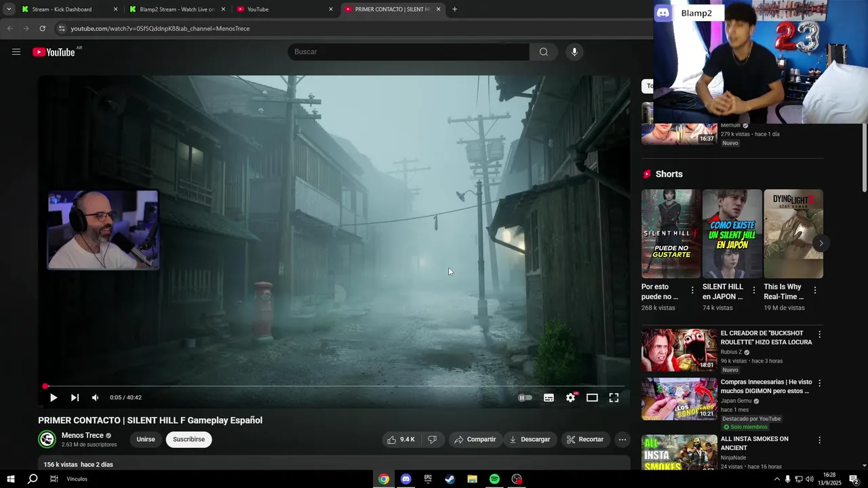The height and width of the screenshot is (488, 868).
Task: Open player settings gear
Action: coord(570,398)
